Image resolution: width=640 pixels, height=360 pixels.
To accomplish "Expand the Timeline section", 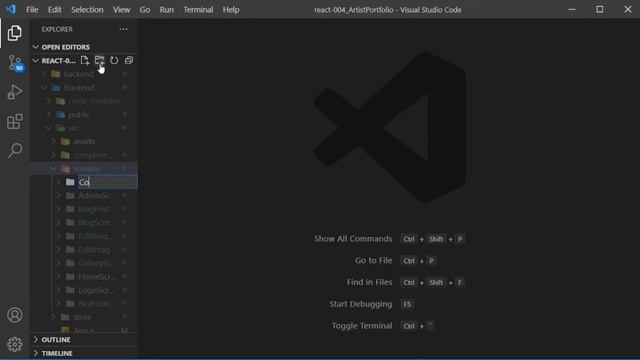I will coord(84,353).
